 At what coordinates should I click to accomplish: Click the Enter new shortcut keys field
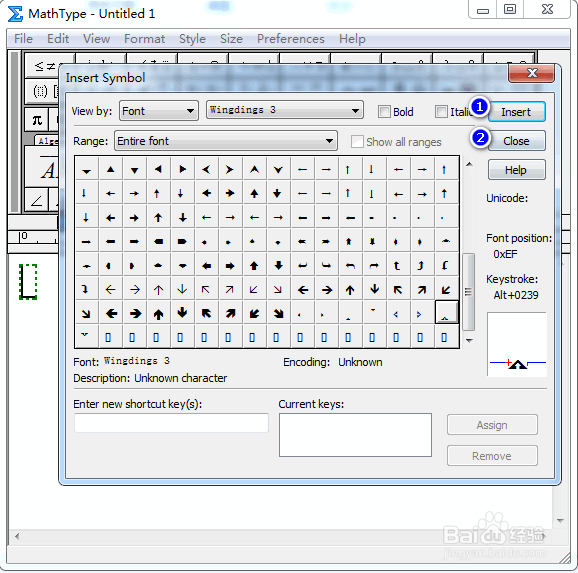point(171,423)
